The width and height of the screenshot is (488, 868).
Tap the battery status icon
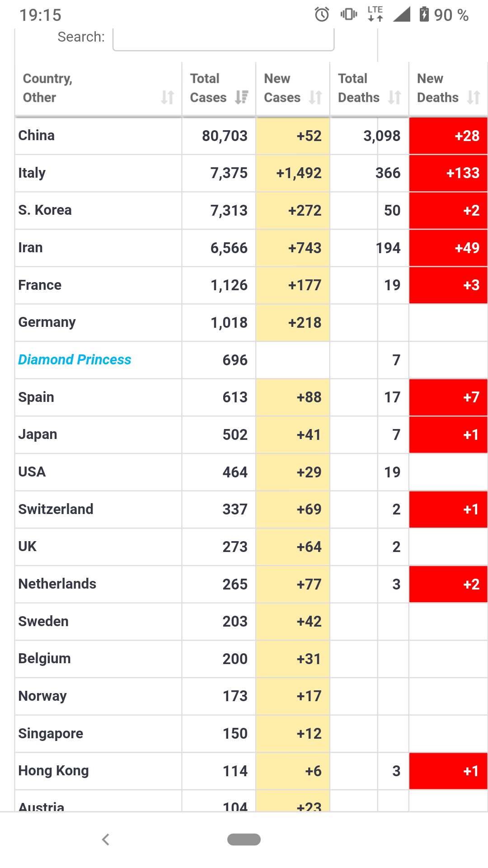tap(424, 14)
